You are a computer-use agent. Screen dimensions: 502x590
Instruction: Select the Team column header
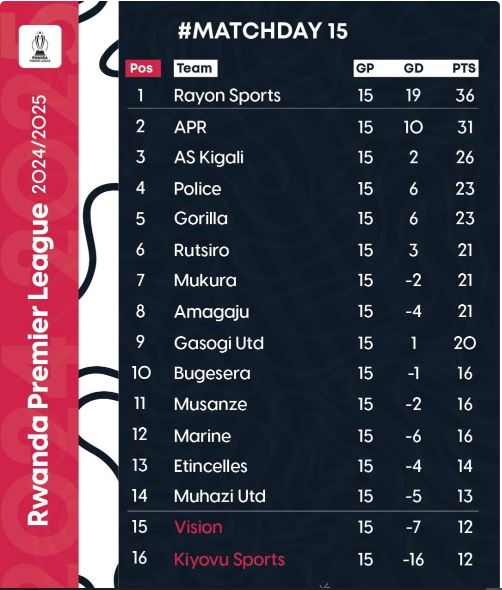point(195,68)
